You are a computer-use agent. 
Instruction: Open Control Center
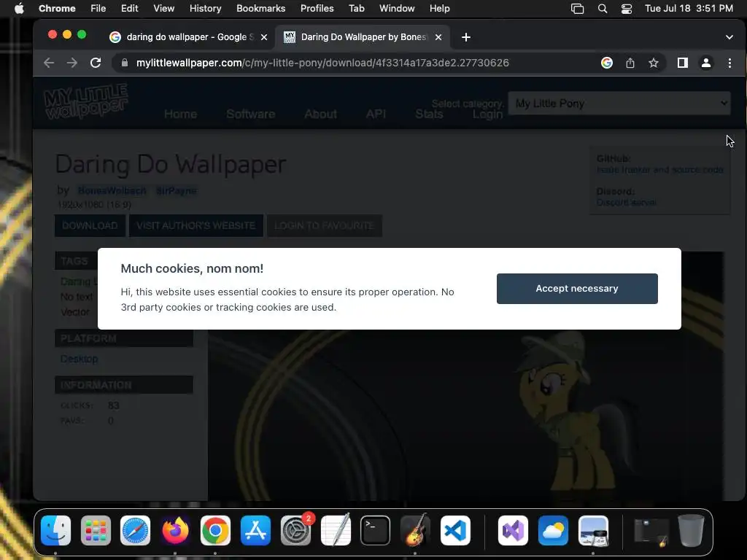(x=627, y=9)
